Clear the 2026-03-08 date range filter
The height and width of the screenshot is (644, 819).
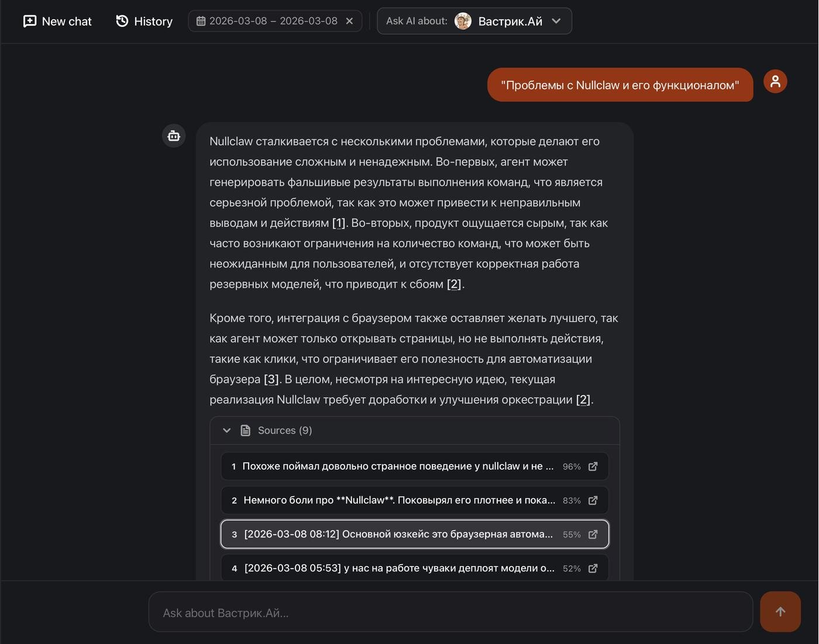(x=349, y=21)
